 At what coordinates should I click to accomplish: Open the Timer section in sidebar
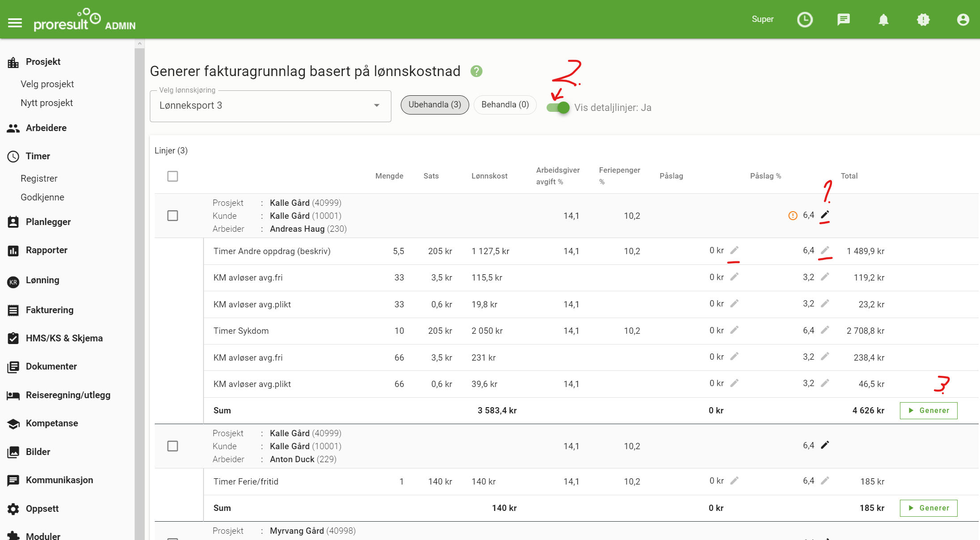click(38, 156)
